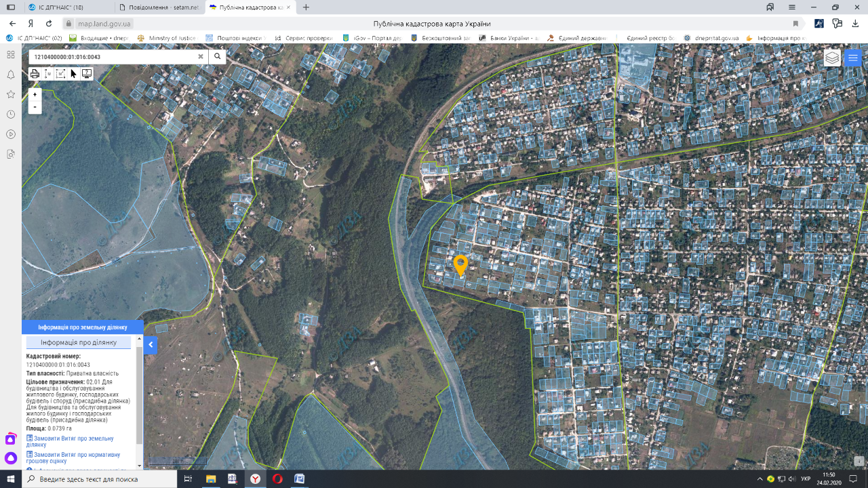This screenshot has height=488, width=868.
Task: Collapse the parcel info side panel
Action: 151,345
